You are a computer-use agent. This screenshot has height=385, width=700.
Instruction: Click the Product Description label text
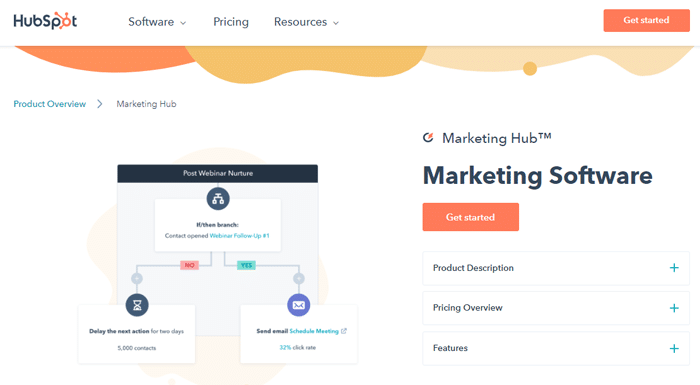tap(473, 268)
